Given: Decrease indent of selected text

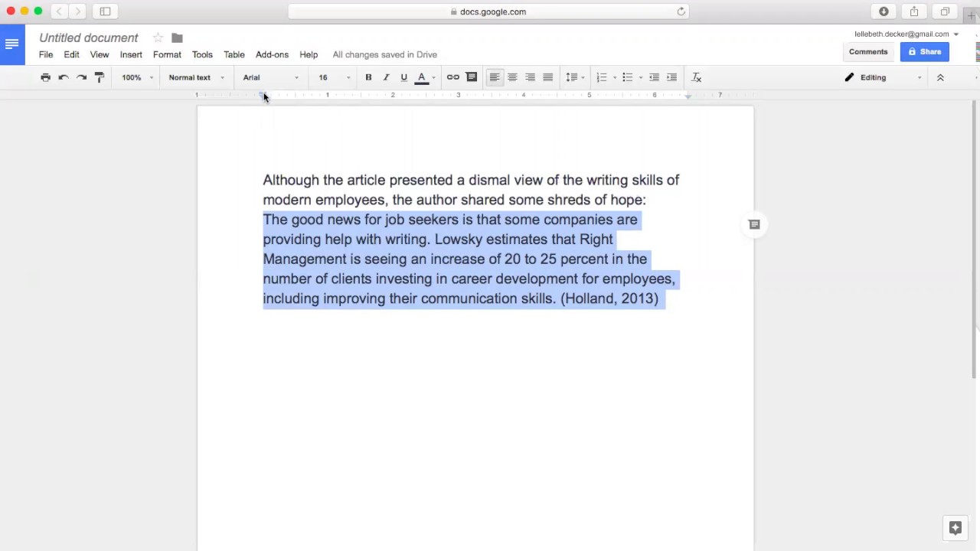Looking at the screenshot, I should click(x=654, y=77).
